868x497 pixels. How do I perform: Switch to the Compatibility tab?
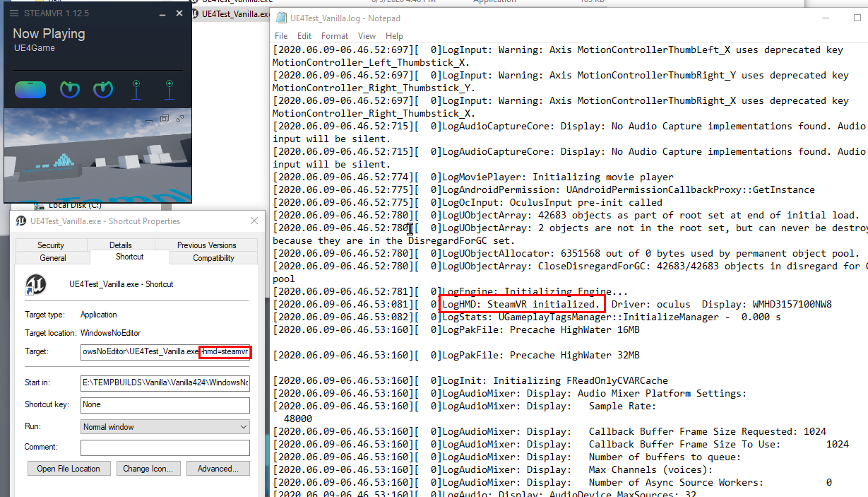pos(213,257)
